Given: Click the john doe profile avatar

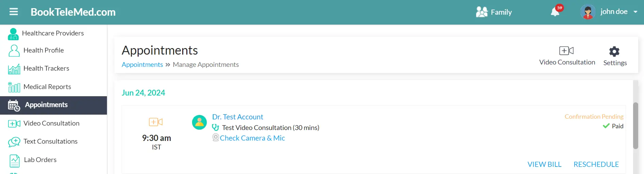Looking at the screenshot, I should coord(588,12).
